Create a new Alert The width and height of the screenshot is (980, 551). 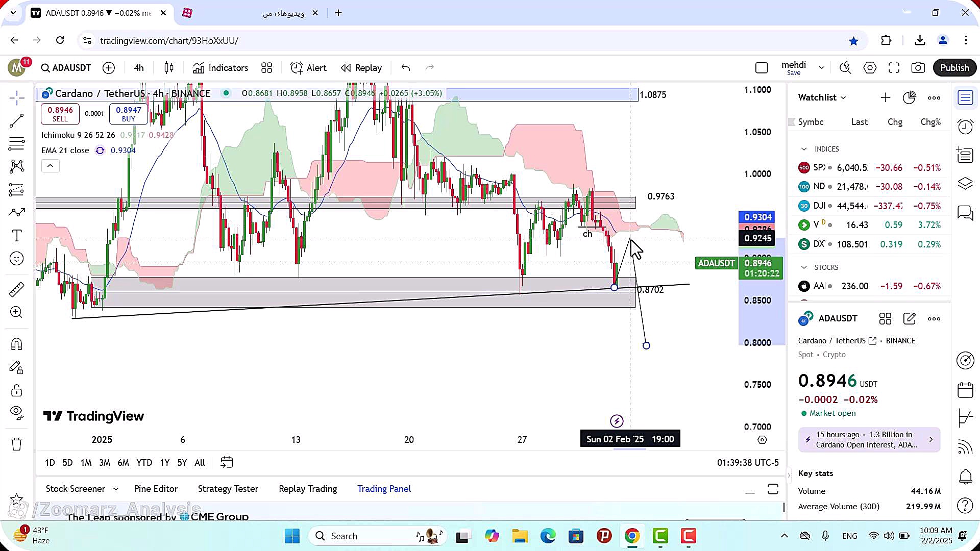308,68
